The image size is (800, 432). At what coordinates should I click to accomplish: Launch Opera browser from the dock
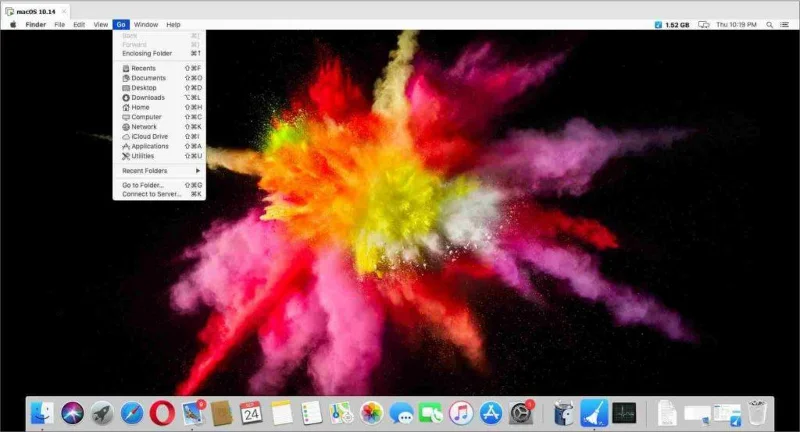(x=161, y=412)
